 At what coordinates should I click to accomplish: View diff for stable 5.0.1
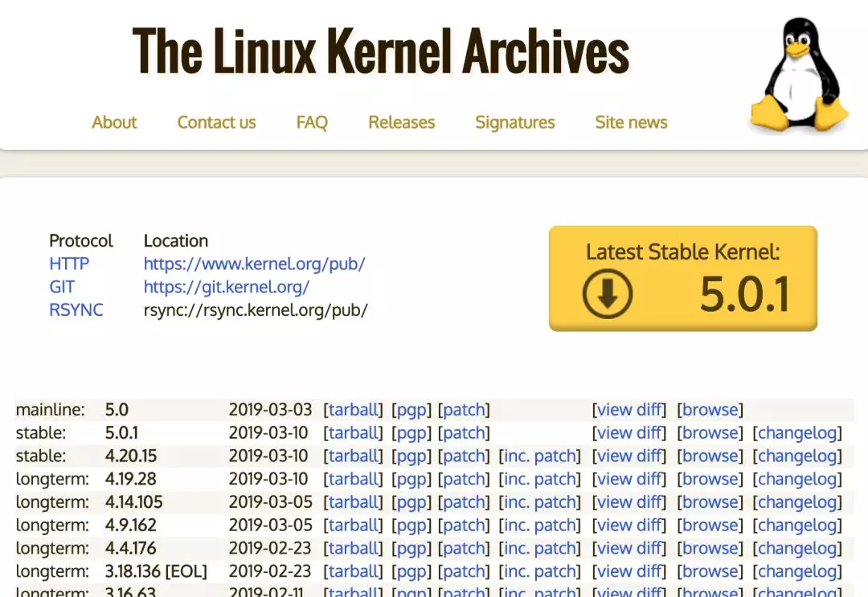[629, 432]
